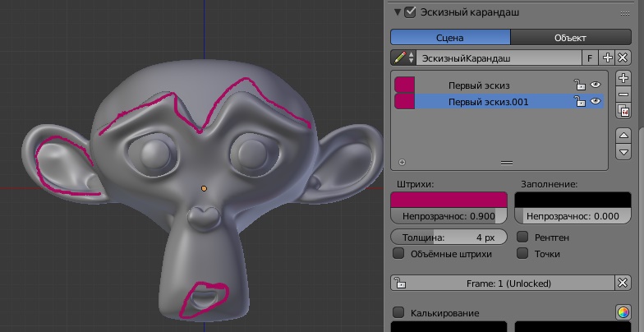
Task: Lock the Первый эскиз.001 layer
Action: 580,102
